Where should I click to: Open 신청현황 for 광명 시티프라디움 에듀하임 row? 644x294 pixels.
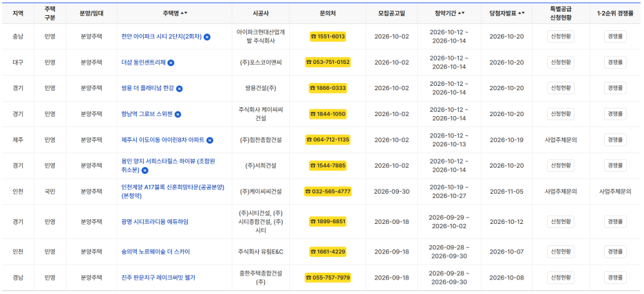tap(561, 222)
